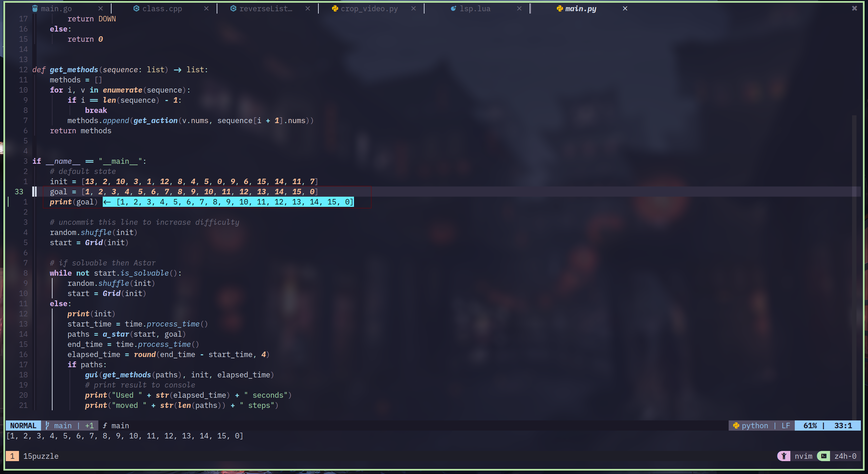Click the Lua icon on lsp.lua tab
The width and height of the screenshot is (868, 474).
coord(453,8)
